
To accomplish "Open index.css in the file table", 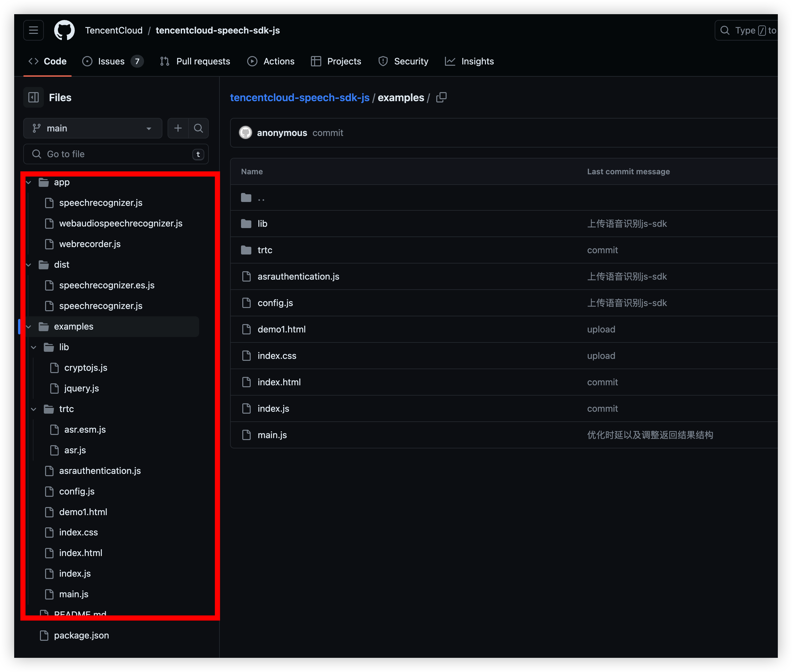I will pos(277,355).
